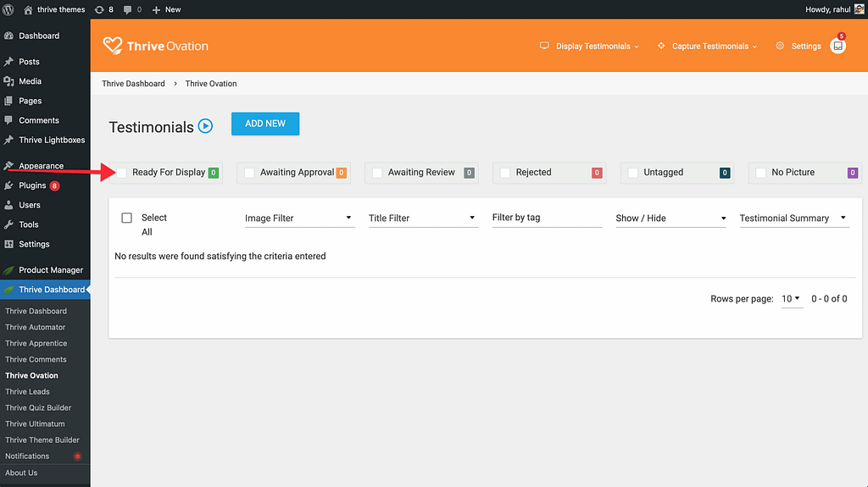Screen dimensions: 868x487
Task: Click the updates icon showing 8
Action: click(104, 9)
